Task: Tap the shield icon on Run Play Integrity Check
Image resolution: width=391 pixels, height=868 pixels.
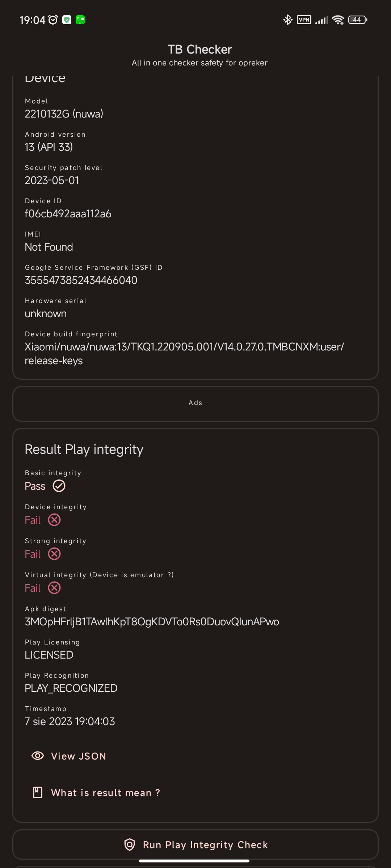Action: [x=130, y=844]
